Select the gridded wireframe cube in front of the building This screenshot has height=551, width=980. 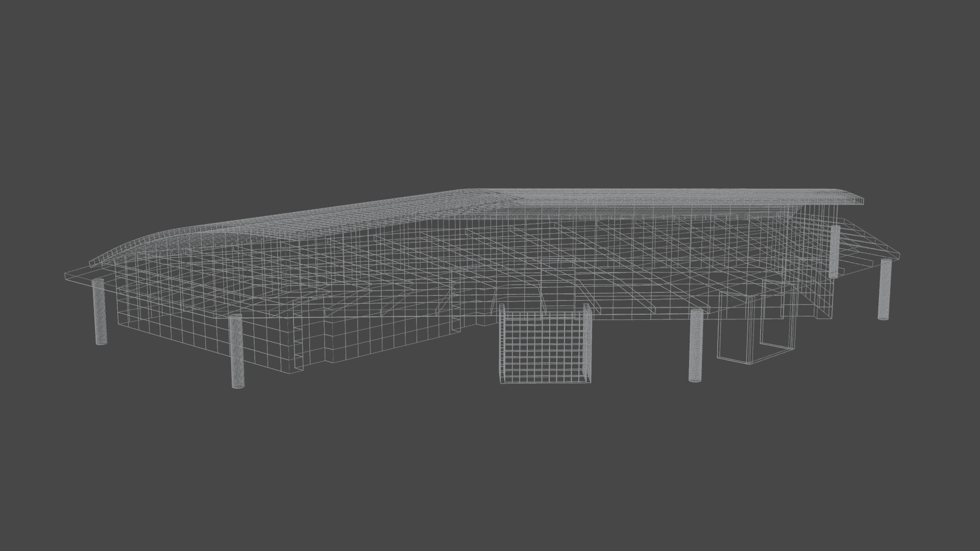pos(545,343)
